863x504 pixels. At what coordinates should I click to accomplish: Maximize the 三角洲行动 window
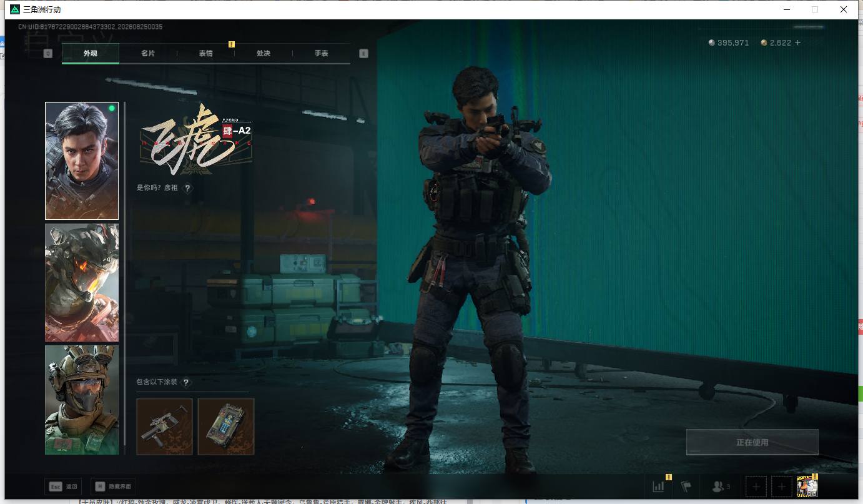[814, 10]
